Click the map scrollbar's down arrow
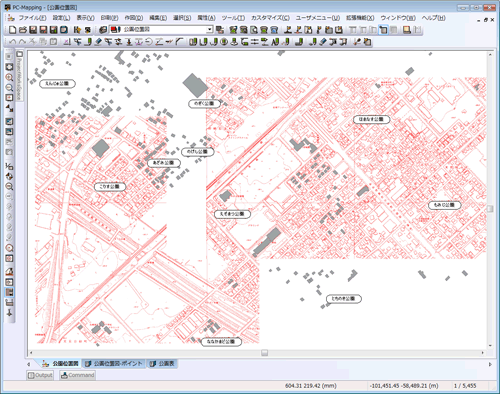Image resolution: width=500 pixels, height=394 pixels. click(x=490, y=346)
